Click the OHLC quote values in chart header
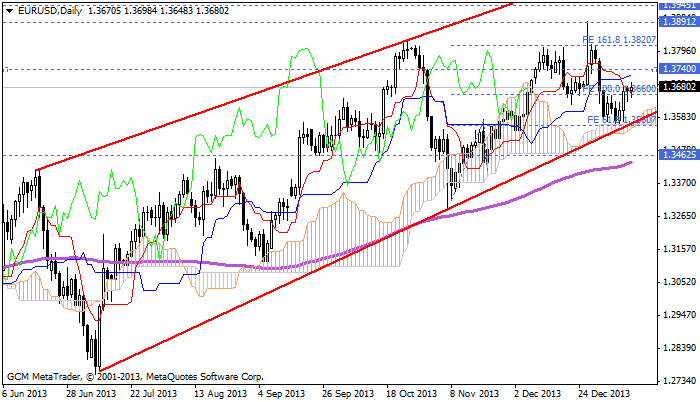 pos(158,11)
